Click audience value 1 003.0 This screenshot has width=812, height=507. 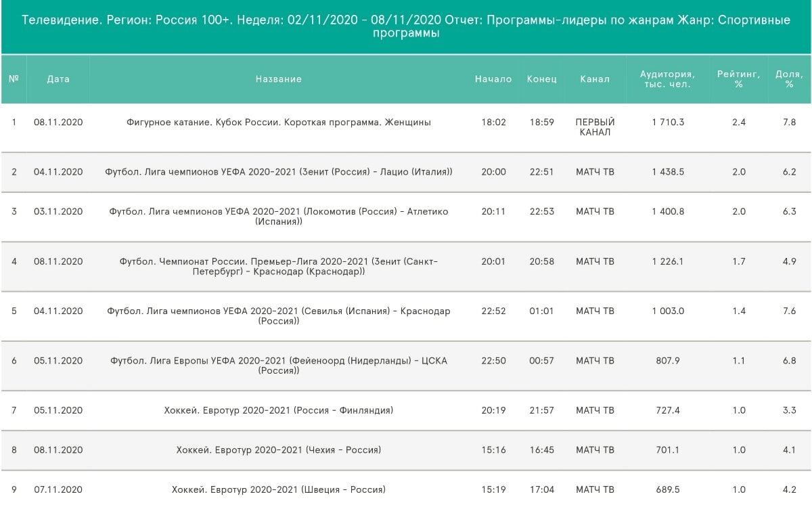(x=668, y=311)
